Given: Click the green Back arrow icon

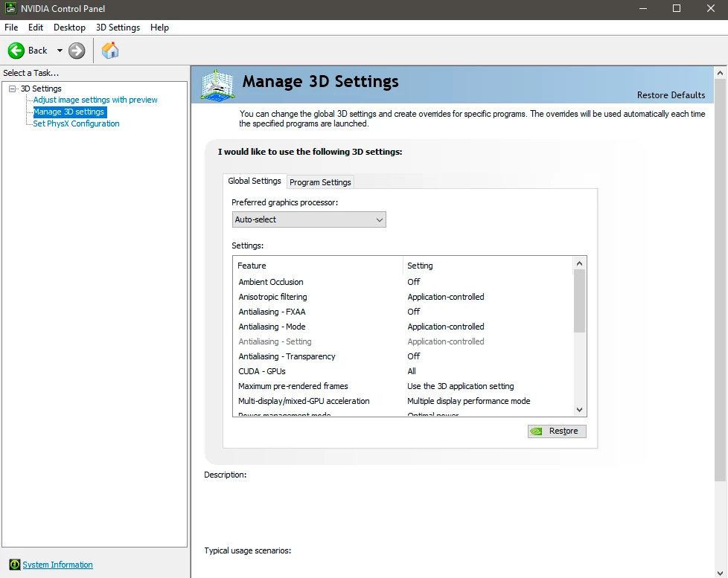Looking at the screenshot, I should tap(16, 51).
